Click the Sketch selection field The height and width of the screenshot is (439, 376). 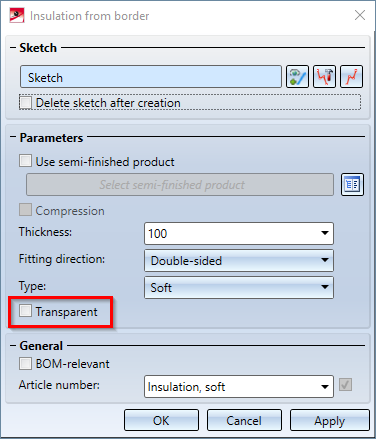(x=151, y=77)
